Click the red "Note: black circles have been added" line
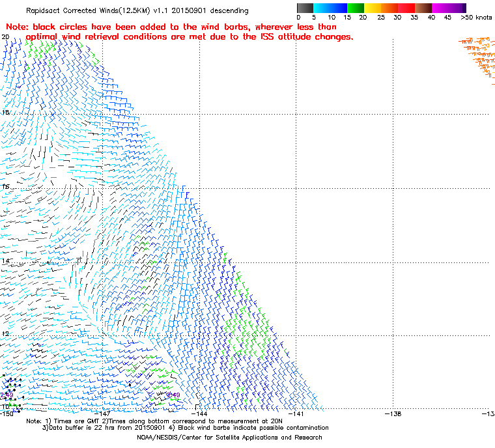This screenshot has height=448, width=495. pos(171,27)
